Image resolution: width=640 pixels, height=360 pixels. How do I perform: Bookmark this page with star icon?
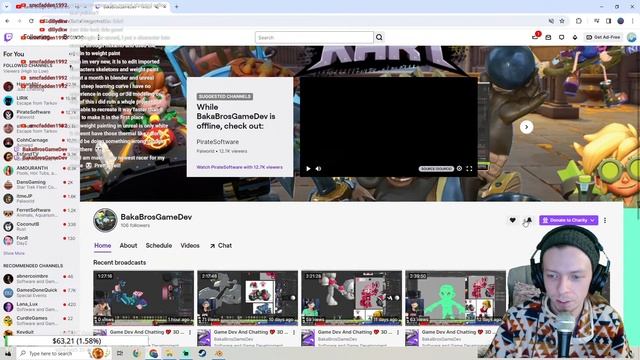562,21
